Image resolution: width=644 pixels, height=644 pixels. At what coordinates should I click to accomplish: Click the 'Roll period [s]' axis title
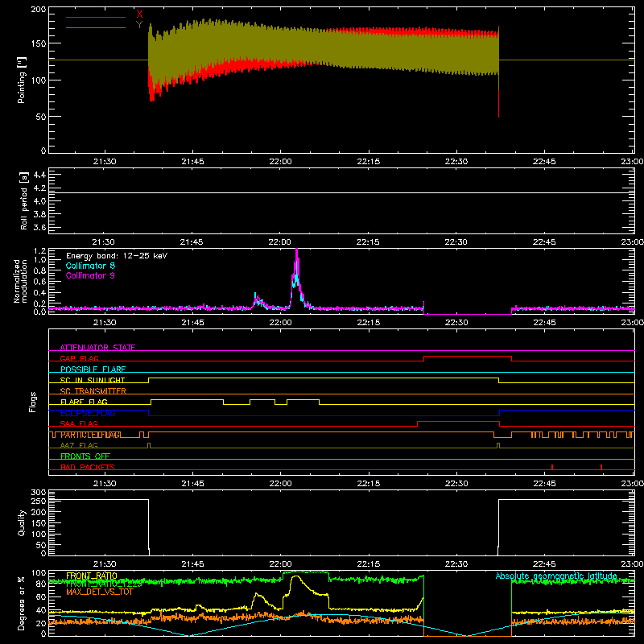point(24,200)
